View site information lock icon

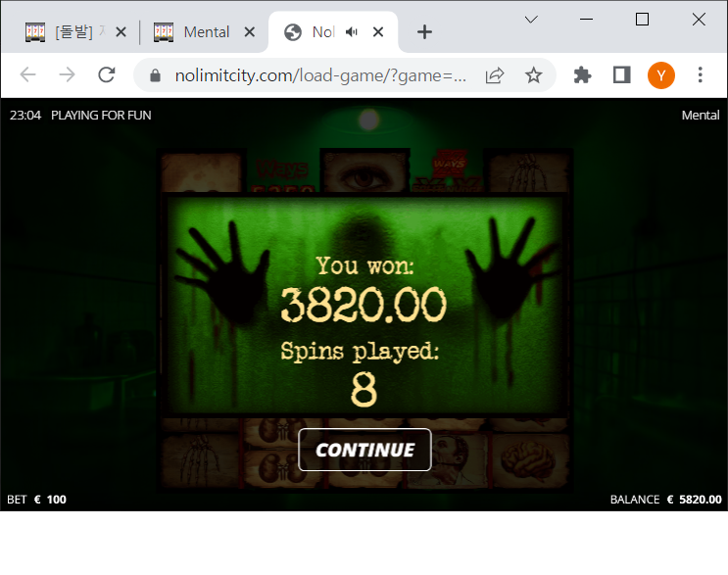[x=155, y=75]
